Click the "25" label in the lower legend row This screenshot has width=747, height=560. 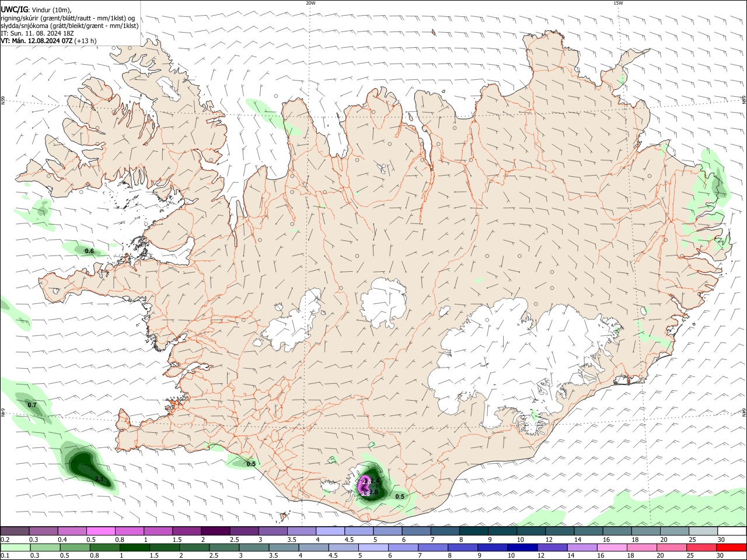pos(690,556)
